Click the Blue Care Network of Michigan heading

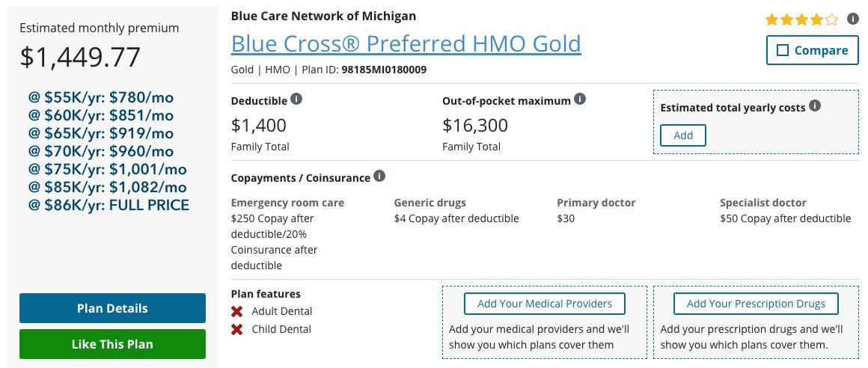[x=323, y=16]
